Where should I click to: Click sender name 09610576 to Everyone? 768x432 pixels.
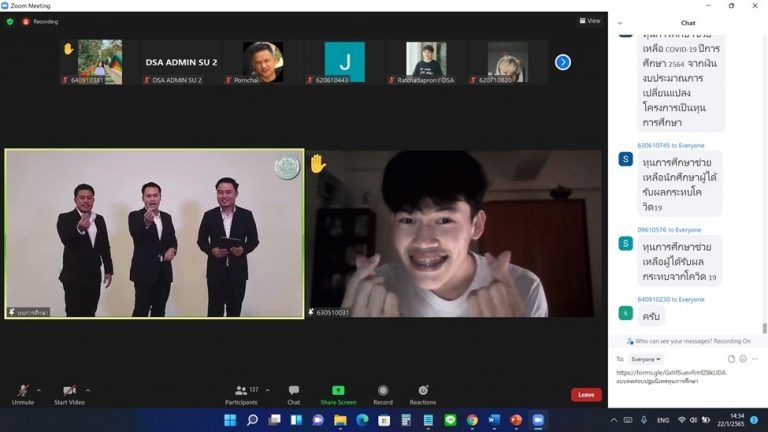pos(669,230)
